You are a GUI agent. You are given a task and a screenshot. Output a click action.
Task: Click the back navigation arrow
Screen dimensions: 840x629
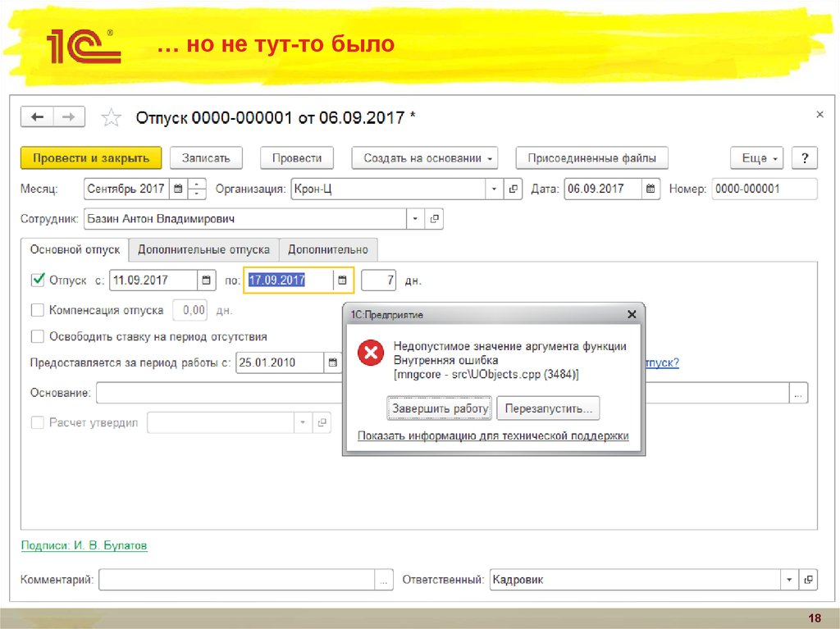click(x=37, y=116)
